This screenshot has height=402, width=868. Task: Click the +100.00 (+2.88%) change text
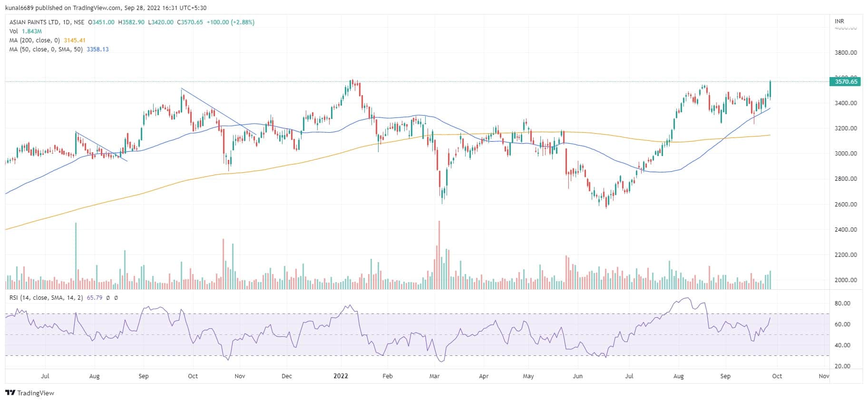(231, 22)
